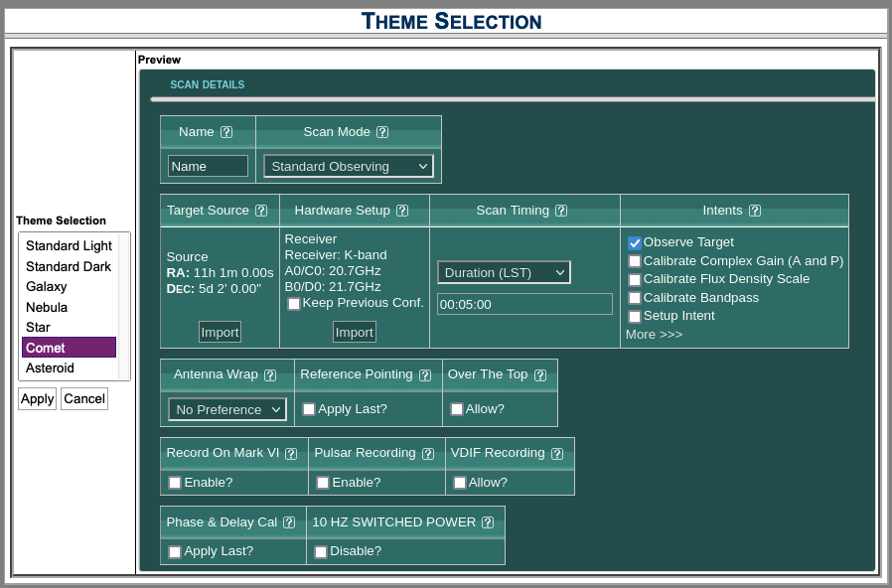
Task: Uncheck the Observe Target checkbox
Action: [635, 242]
